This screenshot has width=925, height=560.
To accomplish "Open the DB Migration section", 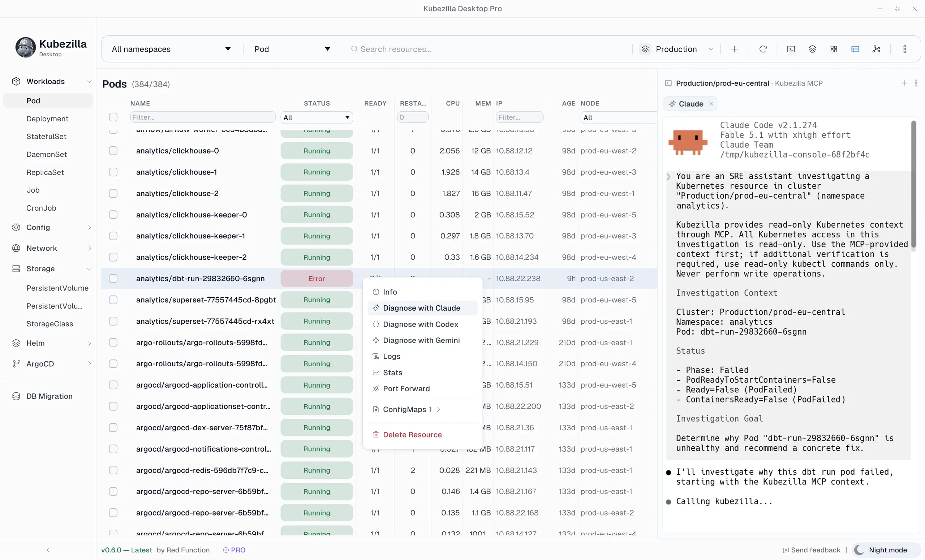I will 49,396.
